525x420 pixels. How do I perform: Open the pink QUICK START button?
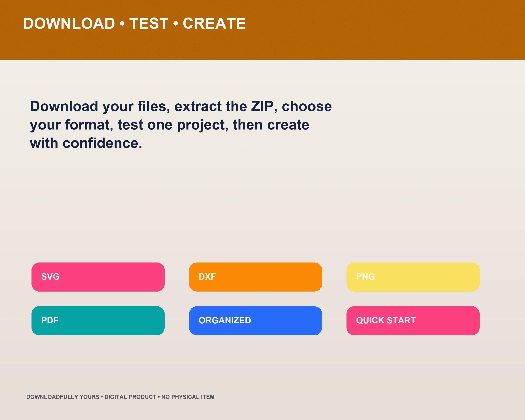[413, 321]
